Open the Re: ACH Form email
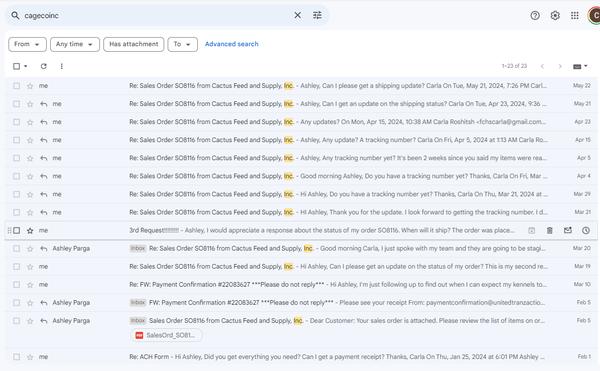 point(301,356)
